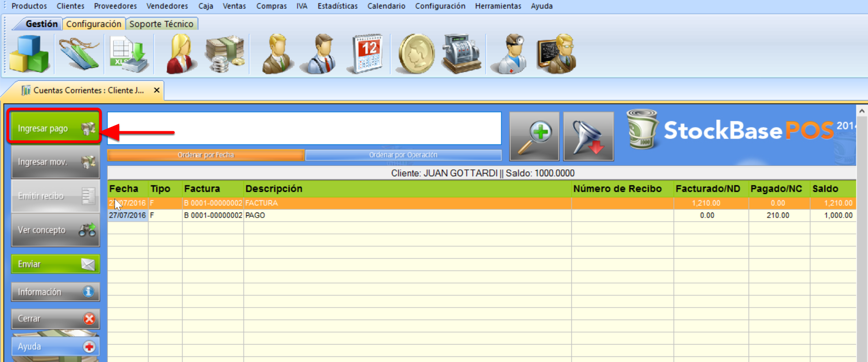
Task: Click the funnel filter with red arrow button
Action: [589, 136]
